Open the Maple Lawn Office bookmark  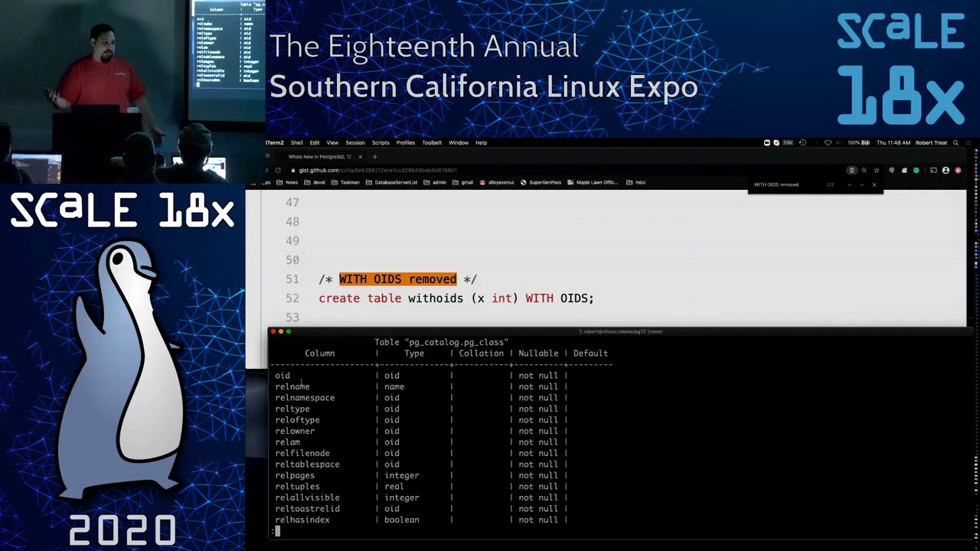593,182
